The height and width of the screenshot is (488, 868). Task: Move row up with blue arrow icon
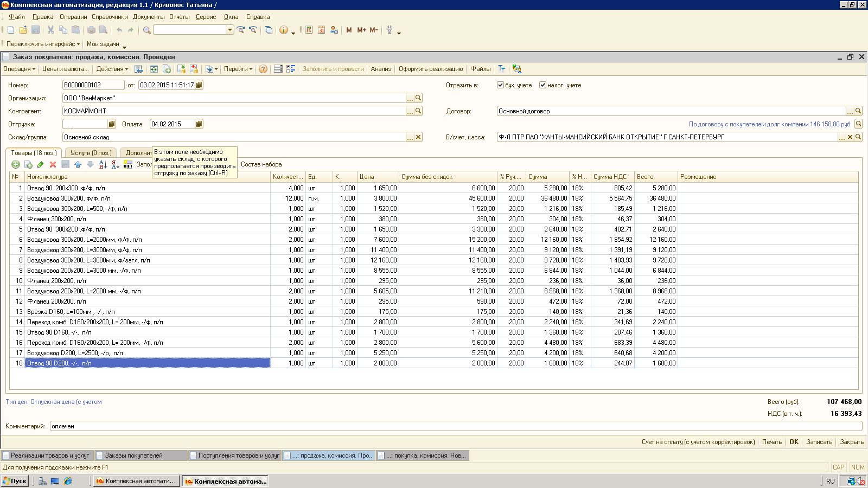coord(78,164)
